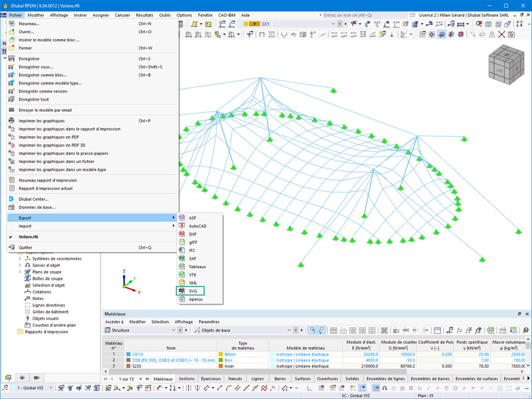Click the magnet object snap icon

point(384,388)
